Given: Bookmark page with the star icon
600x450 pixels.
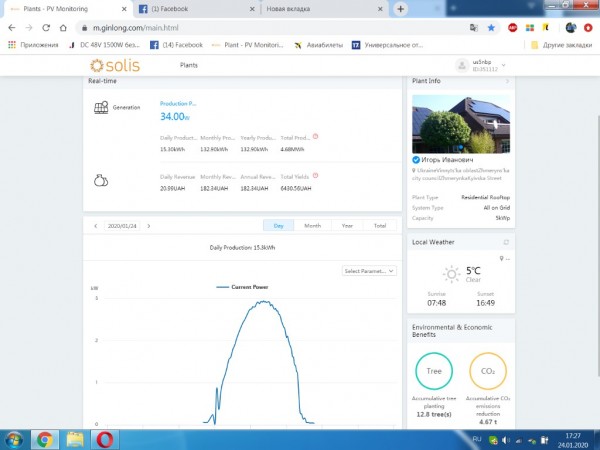Looking at the screenshot, I should point(491,28).
